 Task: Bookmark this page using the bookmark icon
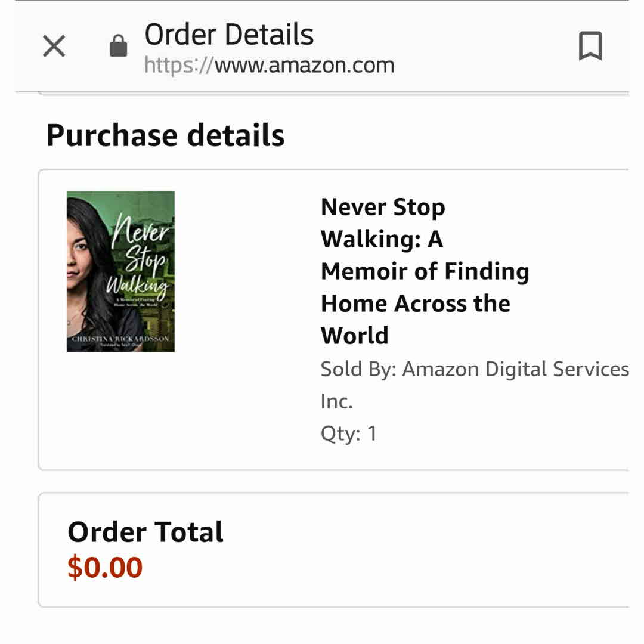click(590, 46)
